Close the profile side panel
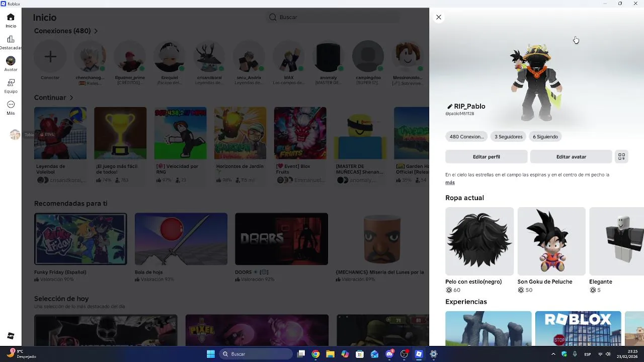644x362 pixels. click(439, 17)
